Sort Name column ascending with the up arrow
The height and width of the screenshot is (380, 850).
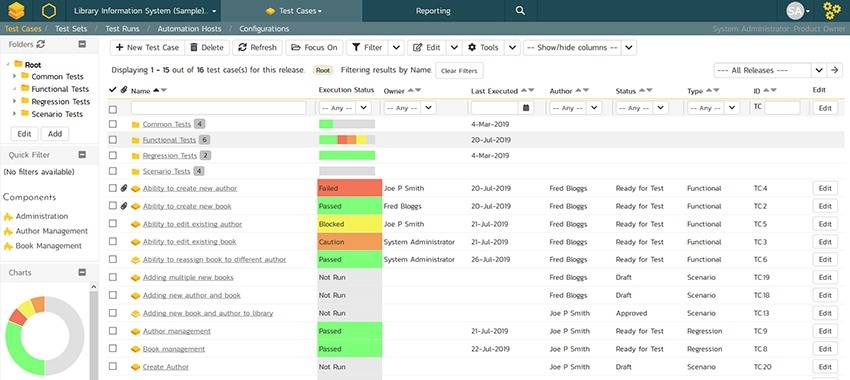pyautogui.click(x=157, y=91)
